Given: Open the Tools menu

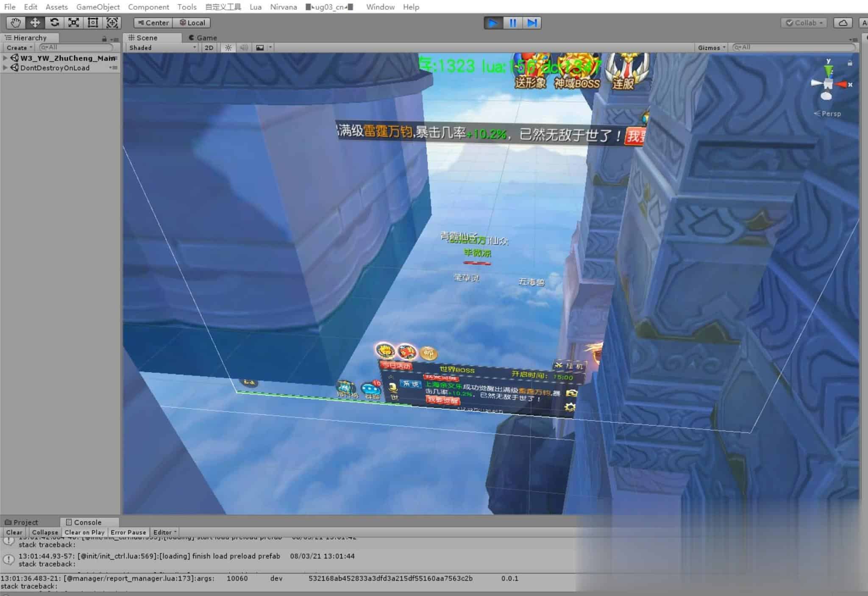Looking at the screenshot, I should pos(187,7).
